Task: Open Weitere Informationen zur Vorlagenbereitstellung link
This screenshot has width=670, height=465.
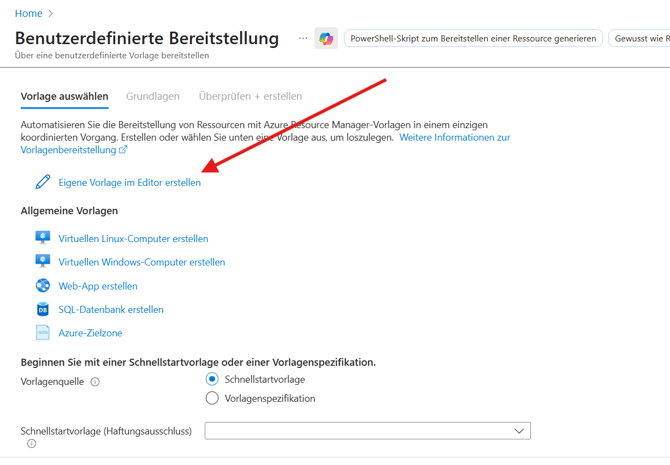Action: click(x=454, y=137)
